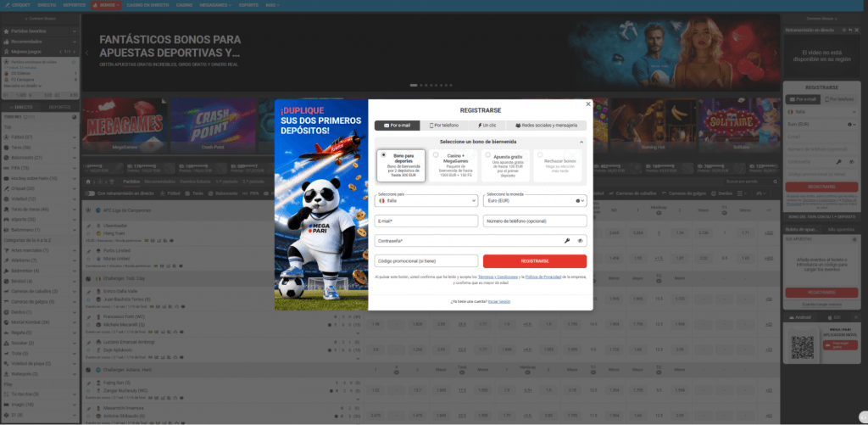
Task: Switch sidebar to DEPORTES tab
Action: [60, 107]
